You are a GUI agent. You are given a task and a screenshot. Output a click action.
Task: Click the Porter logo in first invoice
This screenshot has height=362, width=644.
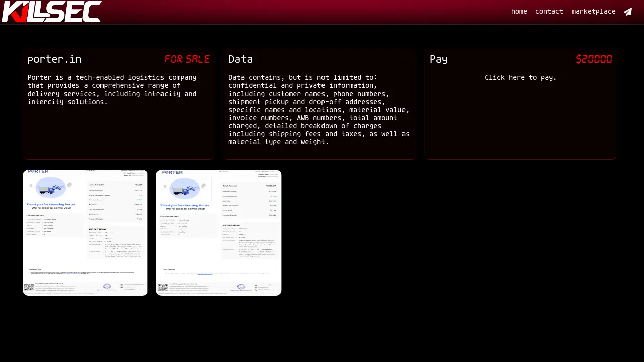(38, 172)
